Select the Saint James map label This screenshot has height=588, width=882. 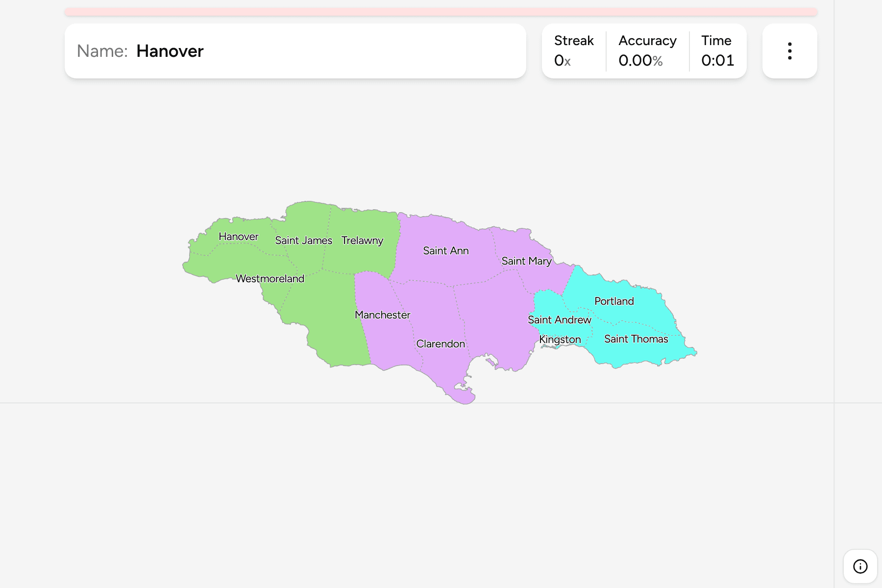click(303, 241)
